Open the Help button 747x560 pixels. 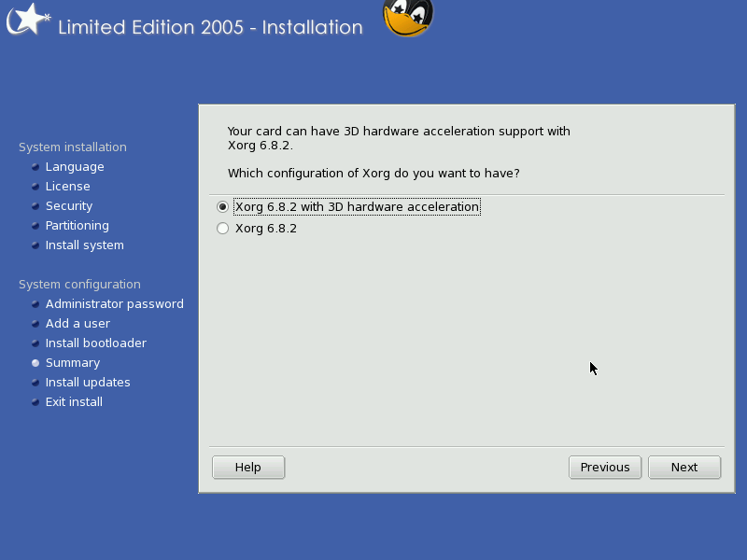pyautogui.click(x=248, y=468)
